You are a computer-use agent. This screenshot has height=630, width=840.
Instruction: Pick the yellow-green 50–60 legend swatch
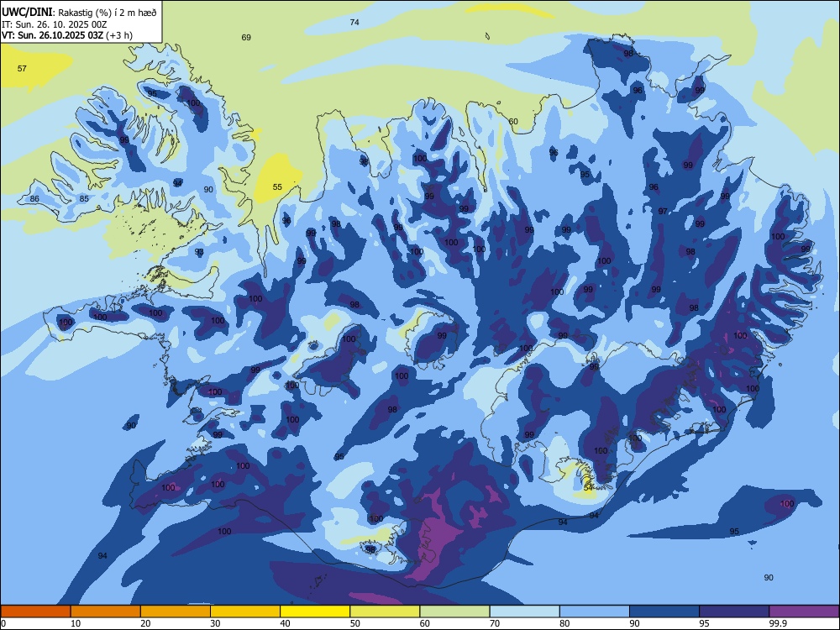coord(385,612)
